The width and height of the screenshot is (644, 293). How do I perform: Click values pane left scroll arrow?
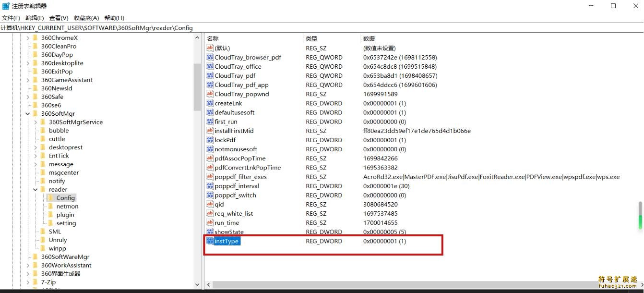pos(208,285)
